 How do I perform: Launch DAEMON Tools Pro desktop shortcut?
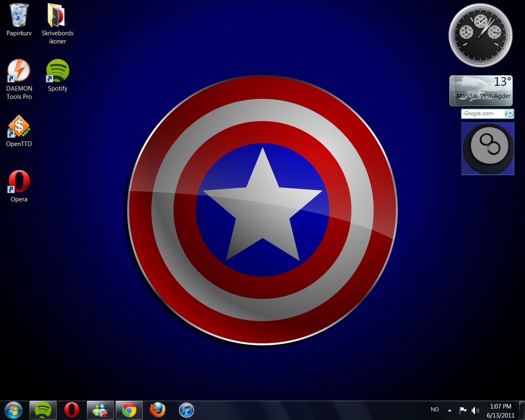coord(19,79)
